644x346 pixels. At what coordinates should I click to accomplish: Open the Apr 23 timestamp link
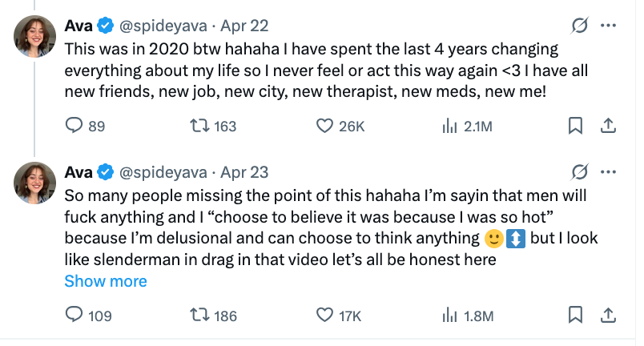pos(244,172)
